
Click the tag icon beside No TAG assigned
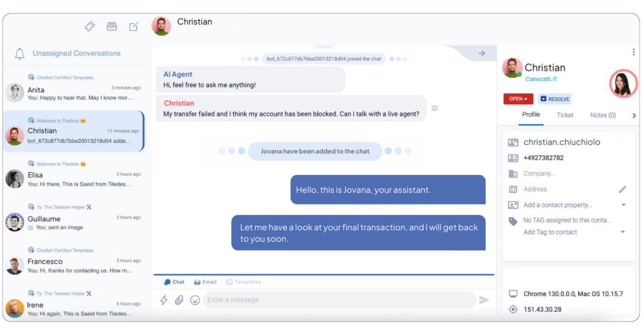513,221
